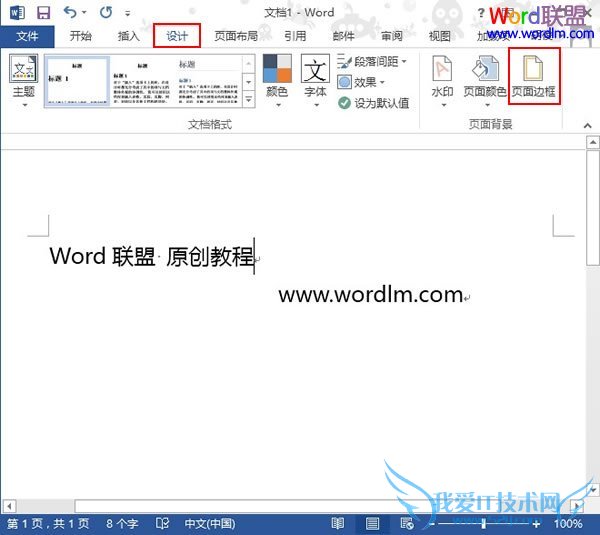Switch to Read Mode view icon
600x535 pixels.
338,524
